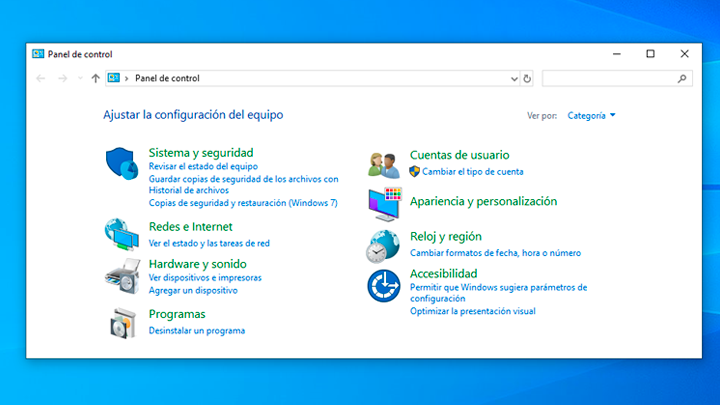The image size is (720, 405).
Task: Click the Programas disc box icon
Action: point(122,322)
